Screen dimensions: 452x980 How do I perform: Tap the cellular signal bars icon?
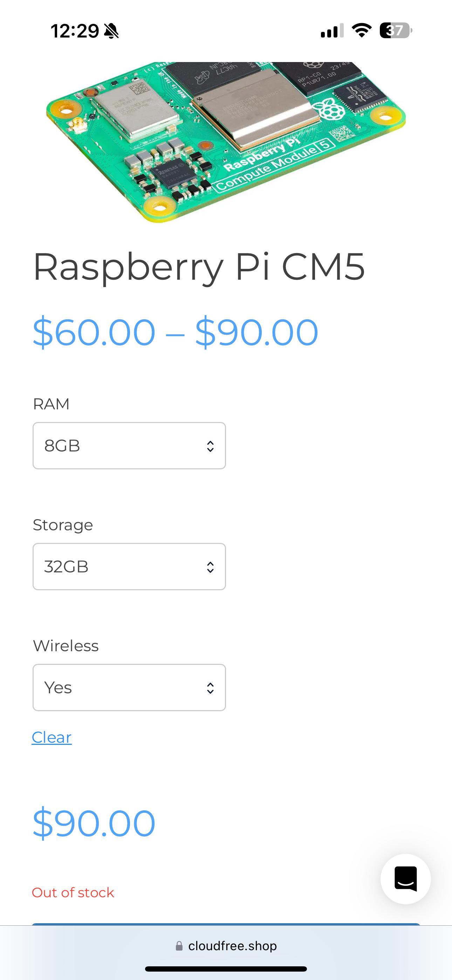332,30
